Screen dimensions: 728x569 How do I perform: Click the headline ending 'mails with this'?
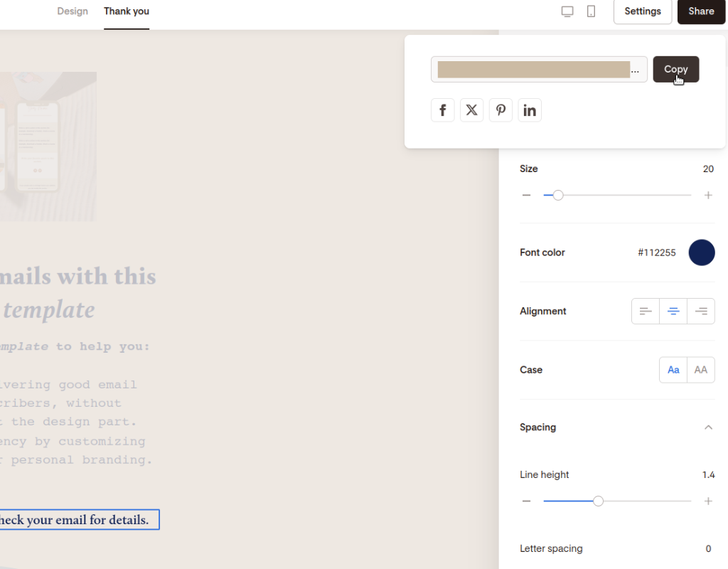click(x=78, y=277)
